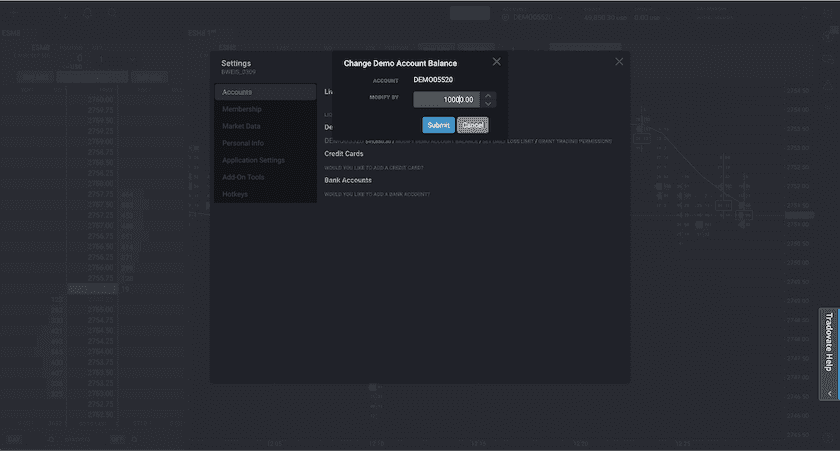Click the chevron on Tradovate Help tab
Image resolution: width=840 pixels, height=451 pixels.
[829, 394]
